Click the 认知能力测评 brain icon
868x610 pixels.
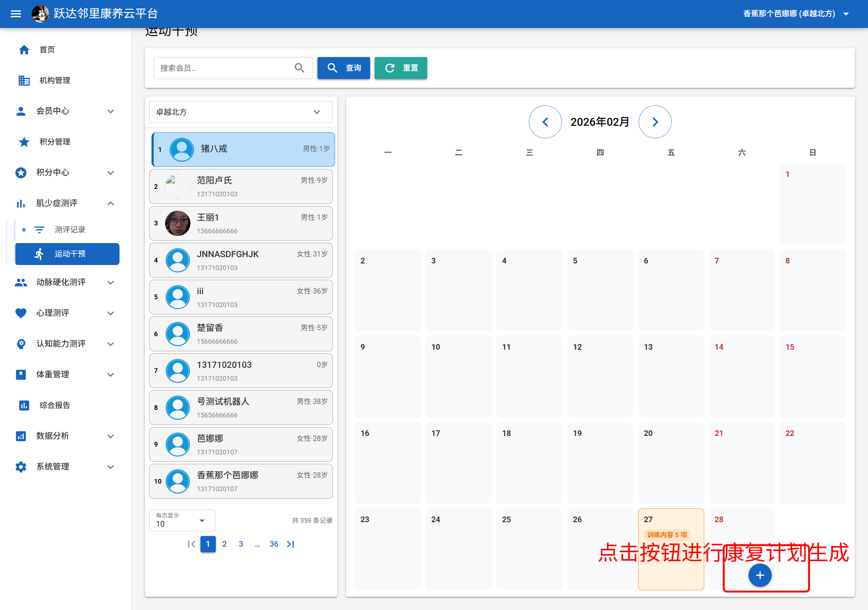[21, 344]
